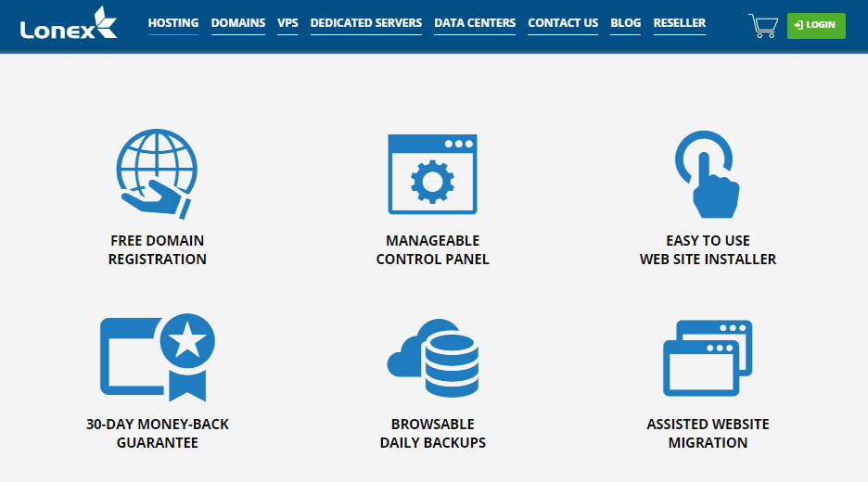The width and height of the screenshot is (868, 482).
Task: Click the 30-Day Money-Back Guarantee text
Action: (158, 433)
